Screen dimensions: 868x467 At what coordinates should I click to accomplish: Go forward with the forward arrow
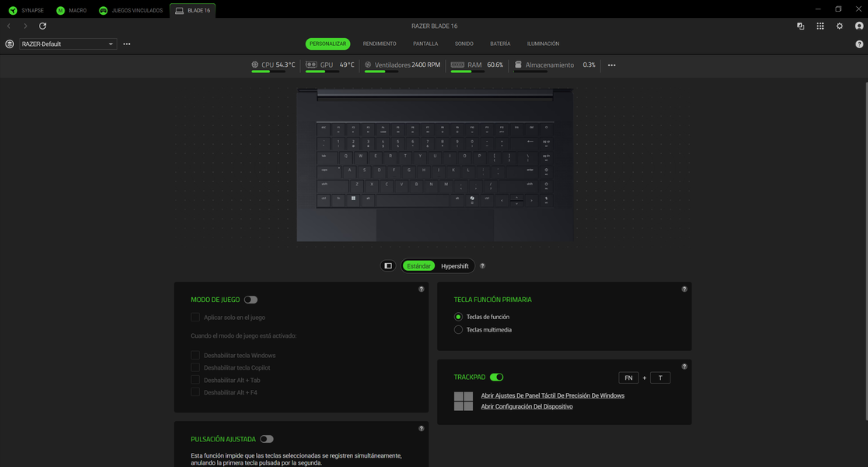click(26, 26)
